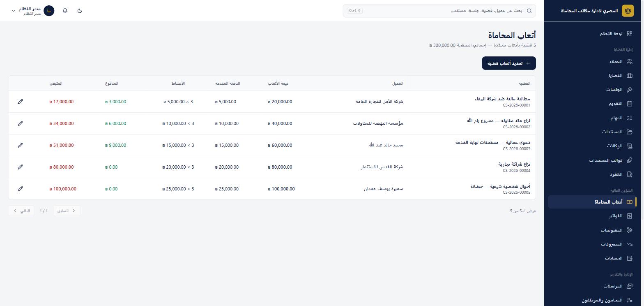Focus the search field ابحث عن عميل
The height and width of the screenshot is (306, 644).
coord(439,11)
